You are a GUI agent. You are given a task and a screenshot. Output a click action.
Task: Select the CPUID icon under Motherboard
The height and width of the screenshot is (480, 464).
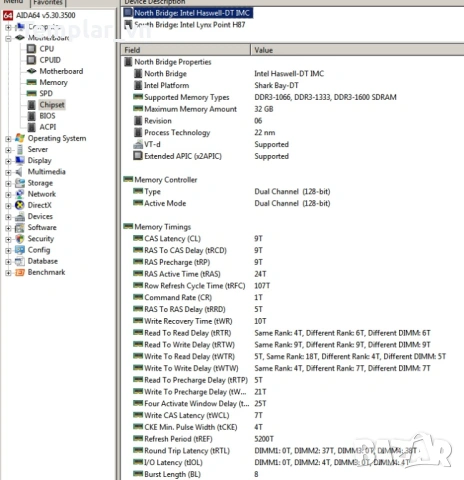click(31, 60)
